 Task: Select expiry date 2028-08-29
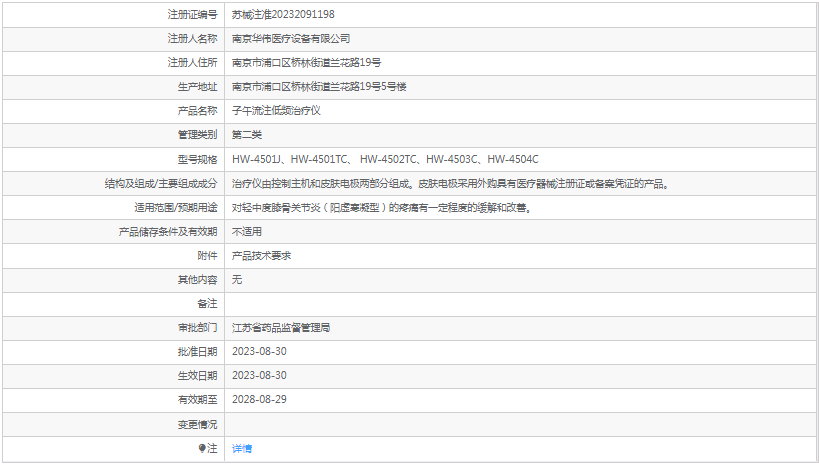coord(259,400)
